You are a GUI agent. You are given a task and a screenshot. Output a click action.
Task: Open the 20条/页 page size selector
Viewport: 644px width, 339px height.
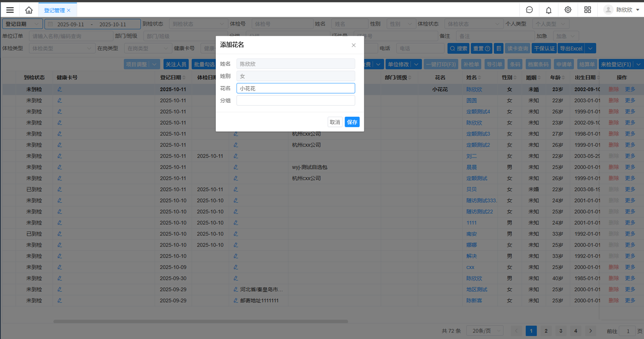click(x=485, y=330)
